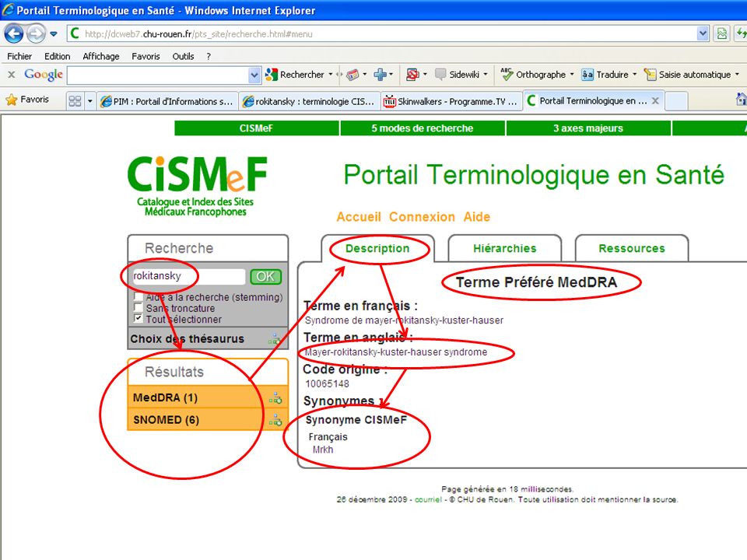Viewport: 747px width, 560px height.
Task: Click tree icon beside Choix des thésaurus
Action: (275, 338)
